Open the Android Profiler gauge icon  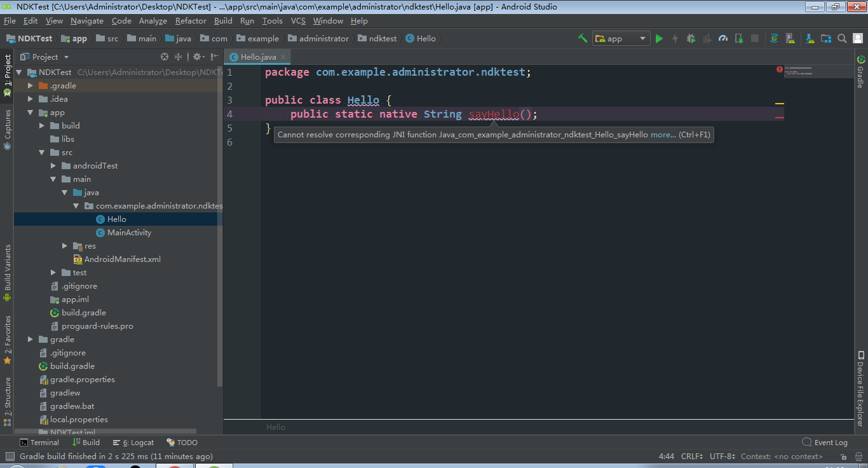click(722, 38)
